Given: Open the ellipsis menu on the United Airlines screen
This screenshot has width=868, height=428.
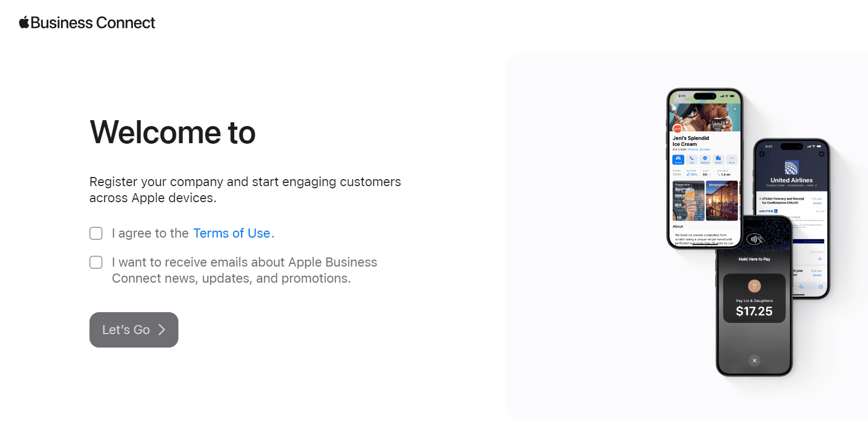Looking at the screenshot, I should pyautogui.click(x=821, y=153).
